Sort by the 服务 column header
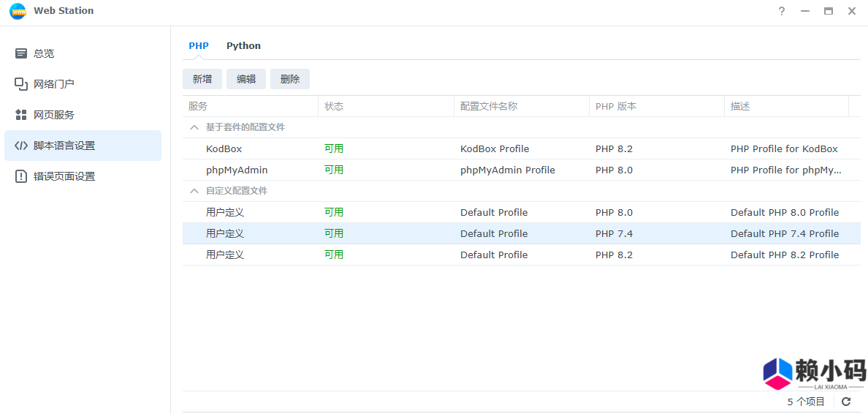 pos(250,106)
